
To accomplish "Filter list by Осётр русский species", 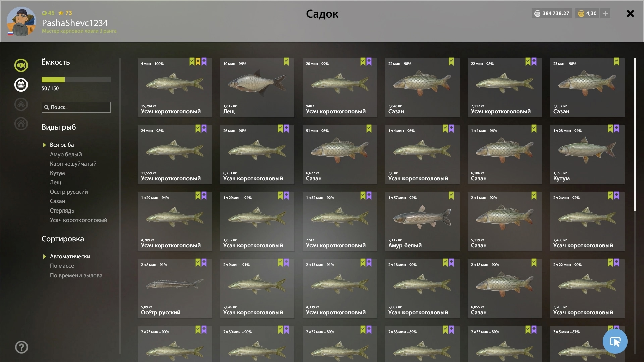I will coord(69,192).
